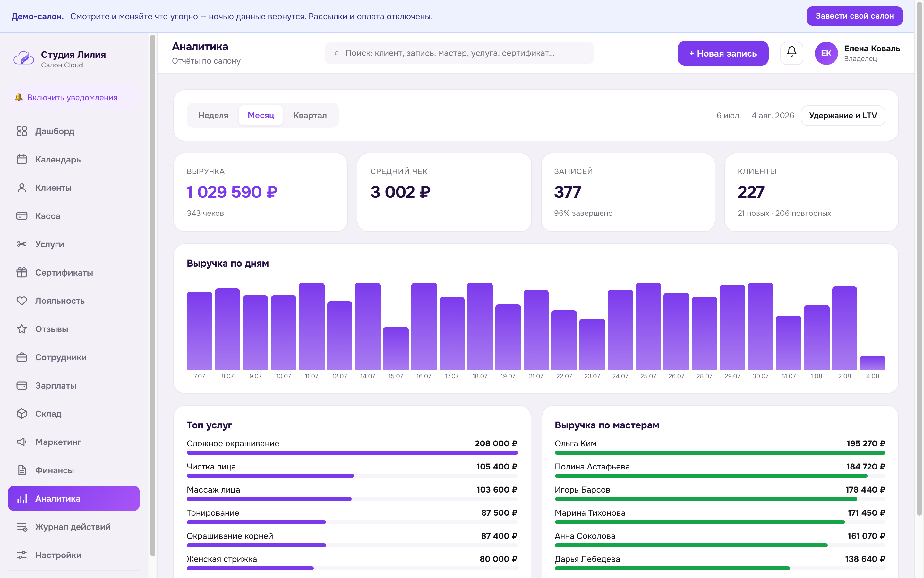This screenshot has height=578, width=924.
Task: Click the 96% завершено subtitle
Action: [583, 213]
